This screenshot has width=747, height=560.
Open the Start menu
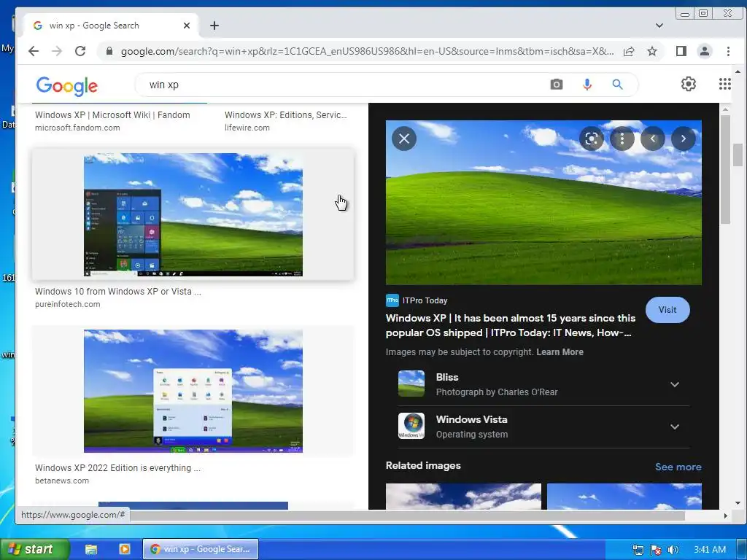pos(34,549)
